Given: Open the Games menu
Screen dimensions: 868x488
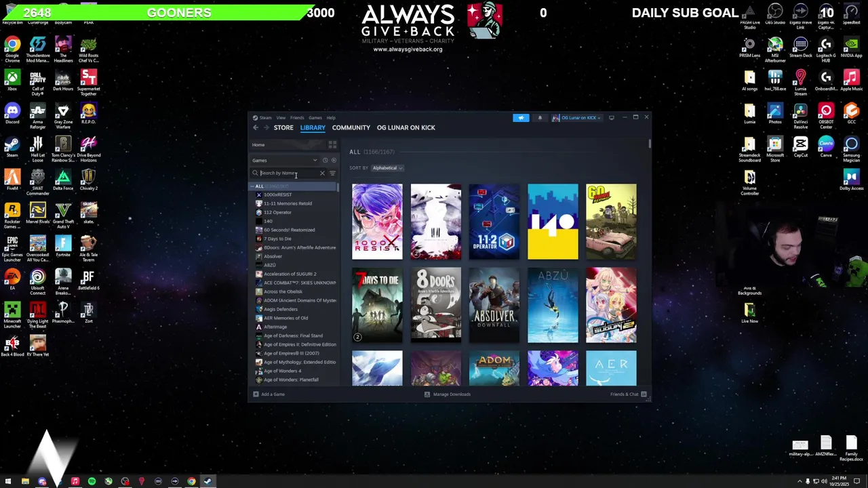Looking at the screenshot, I should pos(315,118).
